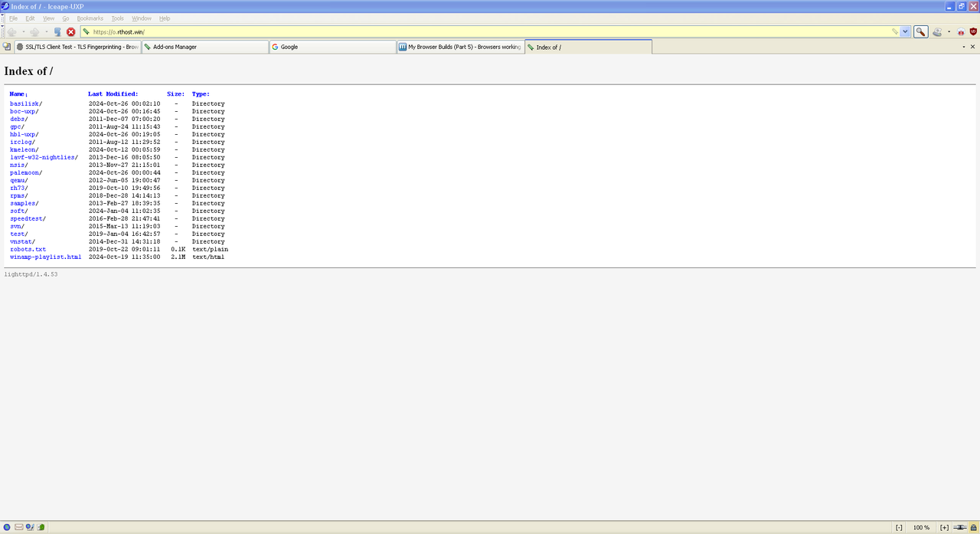Open the Window menu
Viewport: 980px width, 534px height.
click(x=142, y=18)
